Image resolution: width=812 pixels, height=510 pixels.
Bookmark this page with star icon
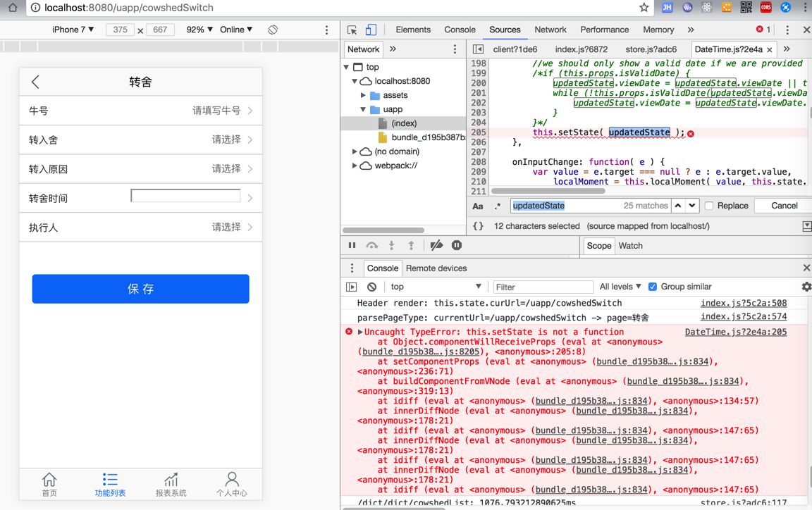point(644,8)
